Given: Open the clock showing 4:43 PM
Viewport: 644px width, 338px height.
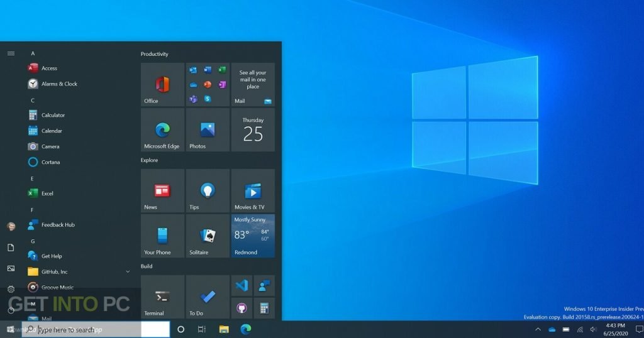Looking at the screenshot, I should [x=616, y=329].
